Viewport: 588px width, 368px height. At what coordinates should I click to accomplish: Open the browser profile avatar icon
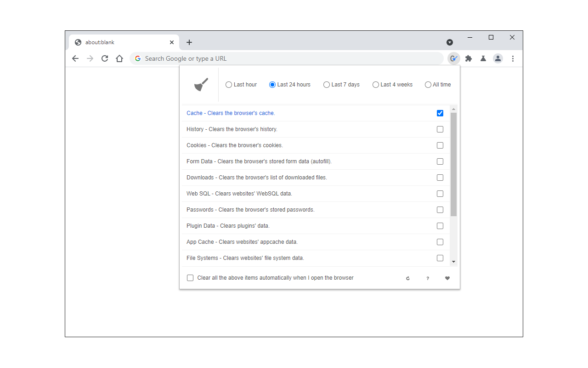tap(498, 58)
